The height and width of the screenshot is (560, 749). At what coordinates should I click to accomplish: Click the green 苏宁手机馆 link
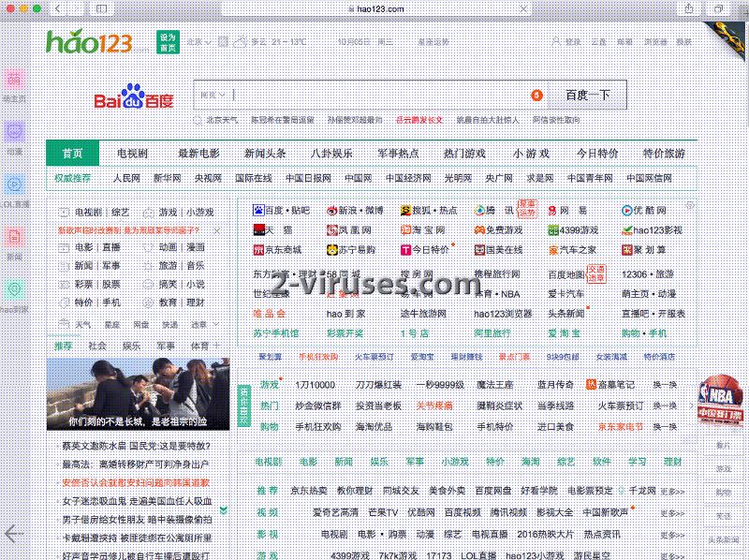[275, 333]
